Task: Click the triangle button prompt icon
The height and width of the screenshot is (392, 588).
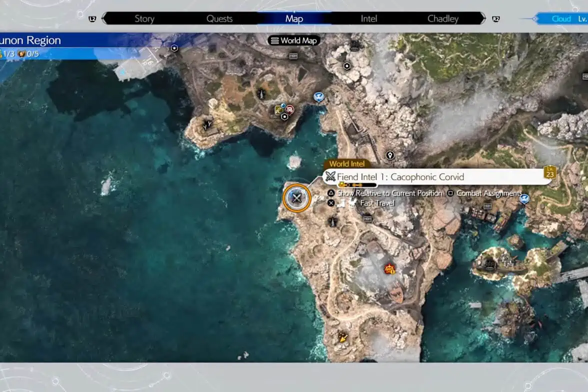Action: [x=331, y=193]
